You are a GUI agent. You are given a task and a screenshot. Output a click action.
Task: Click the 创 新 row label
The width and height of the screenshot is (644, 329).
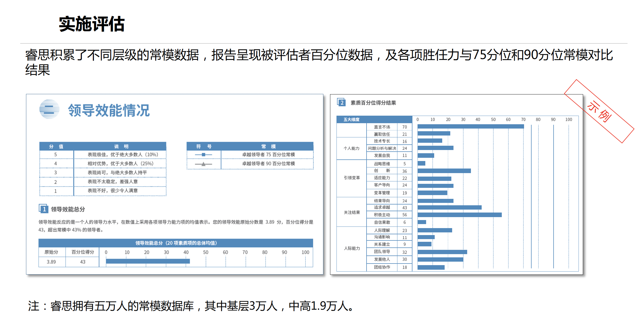coord(382,171)
